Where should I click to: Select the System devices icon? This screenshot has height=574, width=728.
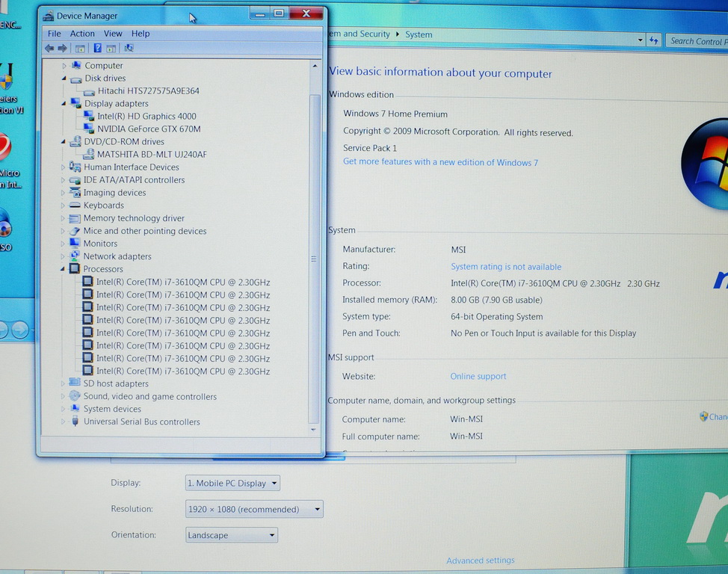[75, 408]
